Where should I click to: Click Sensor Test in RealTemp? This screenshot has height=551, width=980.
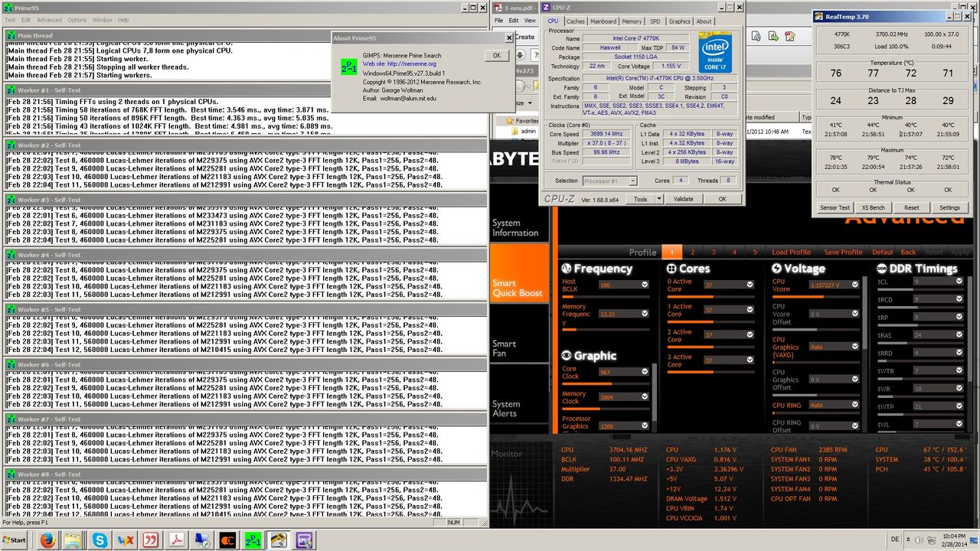tap(835, 207)
